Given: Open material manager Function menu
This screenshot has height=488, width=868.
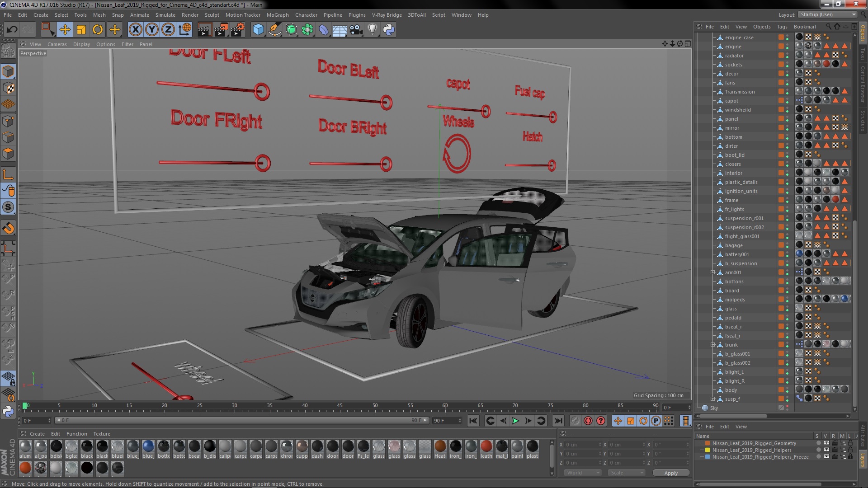Looking at the screenshot, I should [x=76, y=434].
